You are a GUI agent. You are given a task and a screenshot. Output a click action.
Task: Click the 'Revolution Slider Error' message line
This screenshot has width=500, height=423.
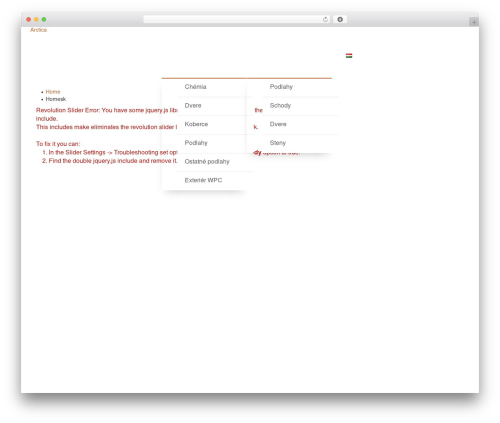(x=107, y=110)
